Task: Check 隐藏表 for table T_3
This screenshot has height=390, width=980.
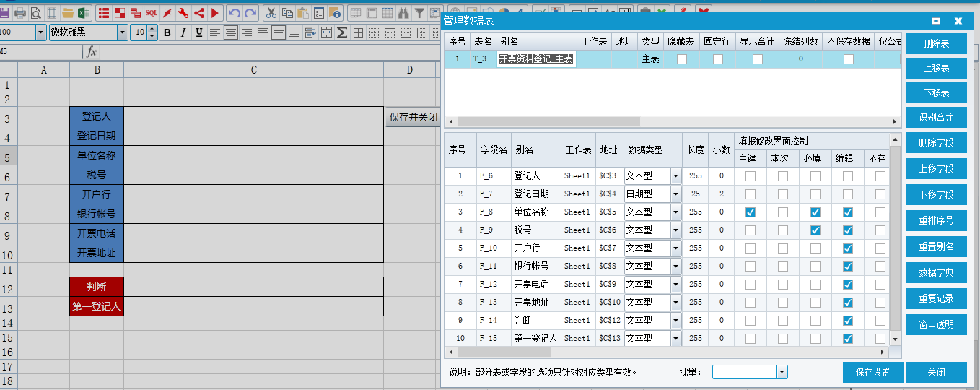Action: point(682,59)
